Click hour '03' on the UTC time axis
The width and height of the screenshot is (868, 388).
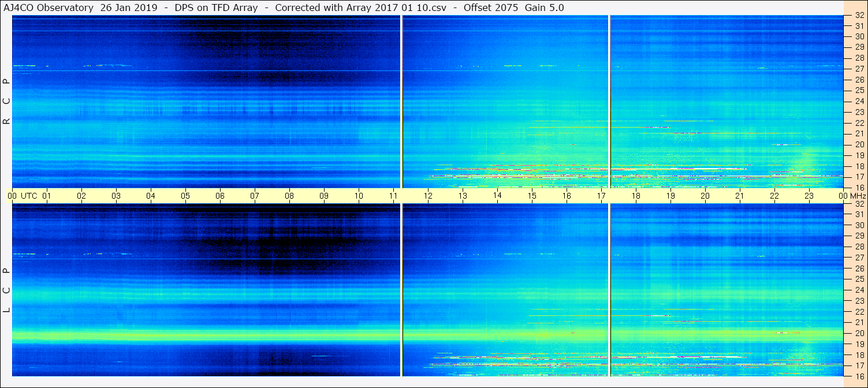[x=116, y=196]
